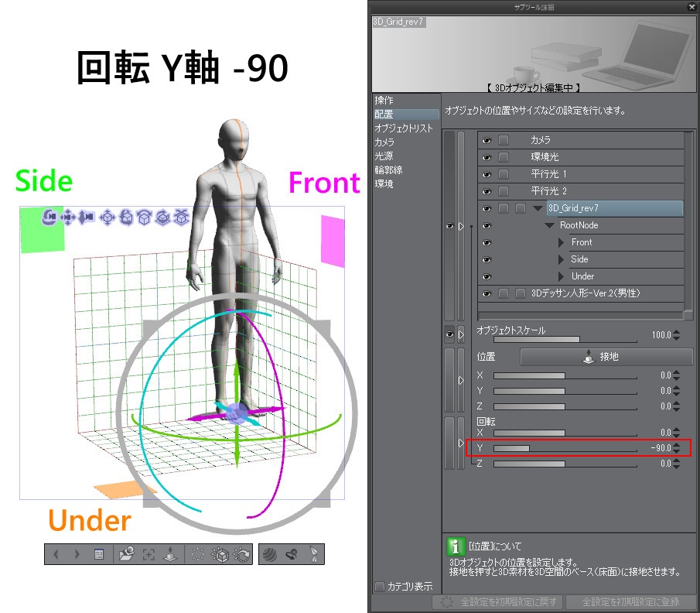Toggle the checkbox next to 3Dデッサン人形-Ver.2(男性)
The height and width of the screenshot is (613, 700).
503,293
